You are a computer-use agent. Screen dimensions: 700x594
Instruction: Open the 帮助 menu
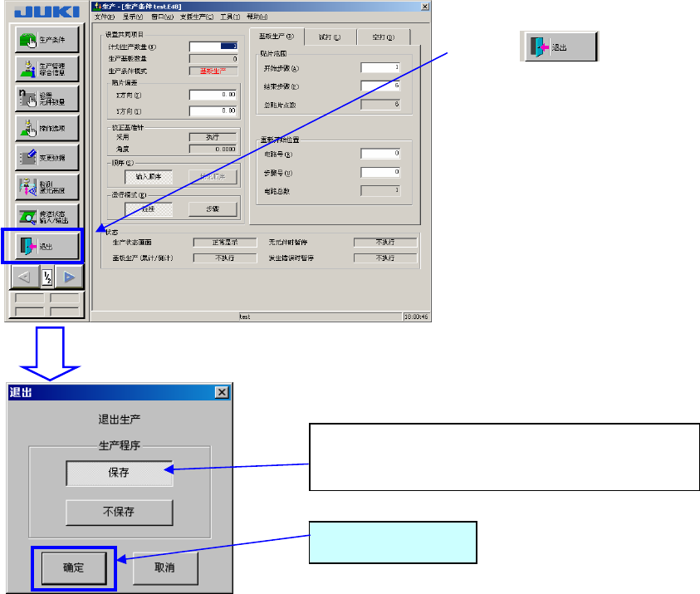(257, 17)
